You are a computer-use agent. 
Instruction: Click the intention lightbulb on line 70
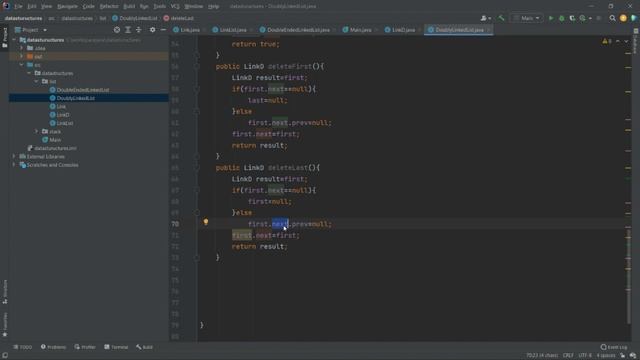coord(206,222)
